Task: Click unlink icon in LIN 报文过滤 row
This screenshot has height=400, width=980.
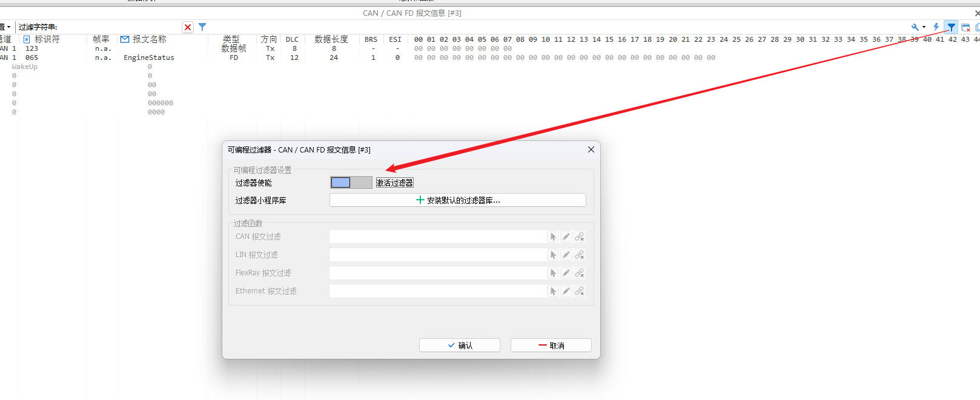Action: click(x=580, y=255)
